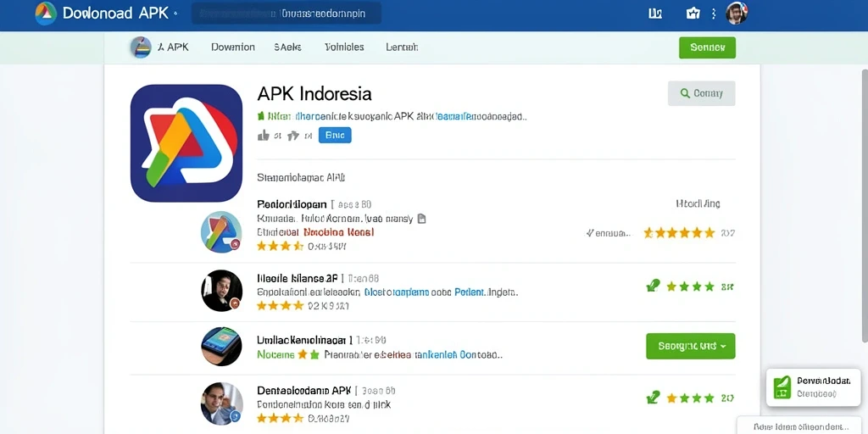
Task: Click the five-star rating in first listing row
Action: click(679, 233)
